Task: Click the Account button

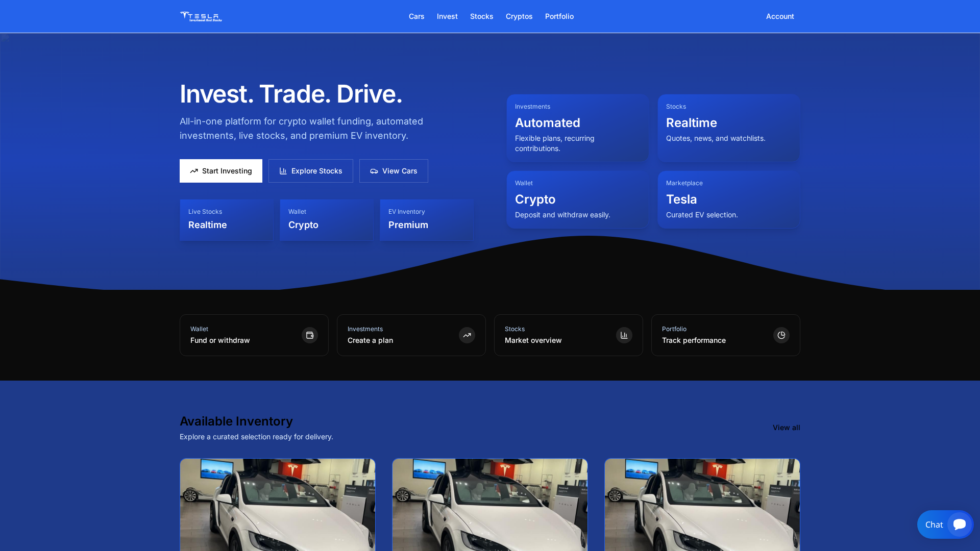Action: coord(780,16)
